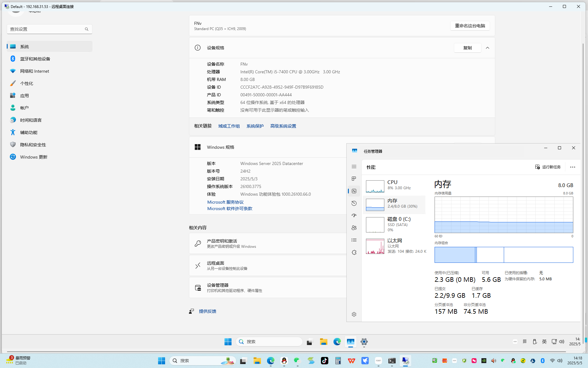Open Remote Desktop (远程桌面) settings item
This screenshot has height=368, width=588.
click(x=268, y=266)
